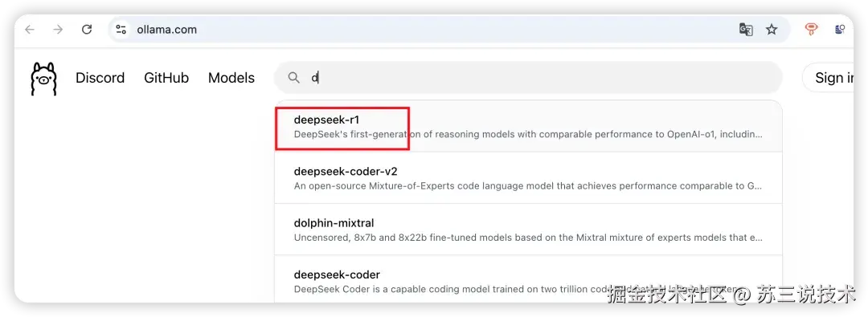The image size is (868, 317).
Task: Open the Discord link
Action: click(x=100, y=78)
